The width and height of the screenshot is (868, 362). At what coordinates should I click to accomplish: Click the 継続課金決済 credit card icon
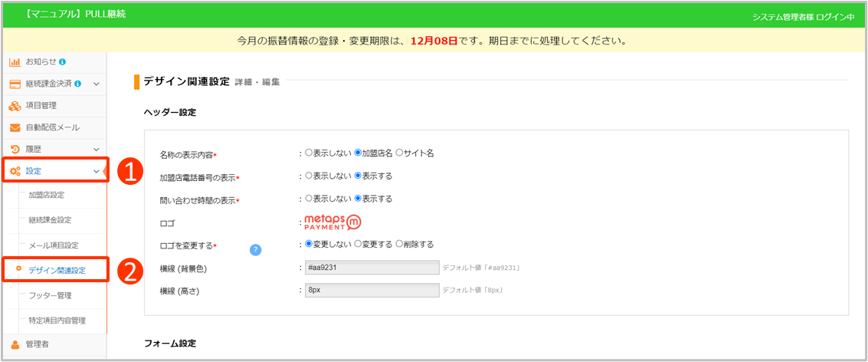[15, 84]
